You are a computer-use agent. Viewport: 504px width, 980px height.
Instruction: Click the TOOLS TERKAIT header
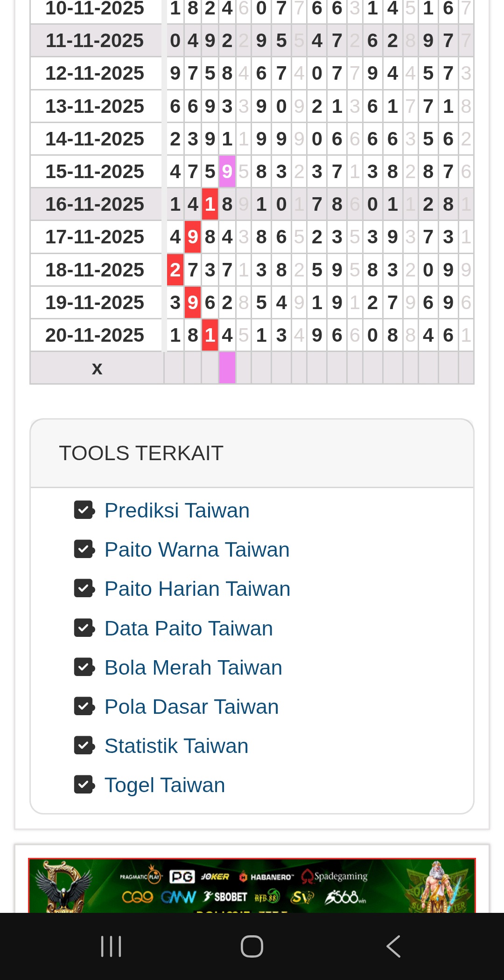point(141,453)
